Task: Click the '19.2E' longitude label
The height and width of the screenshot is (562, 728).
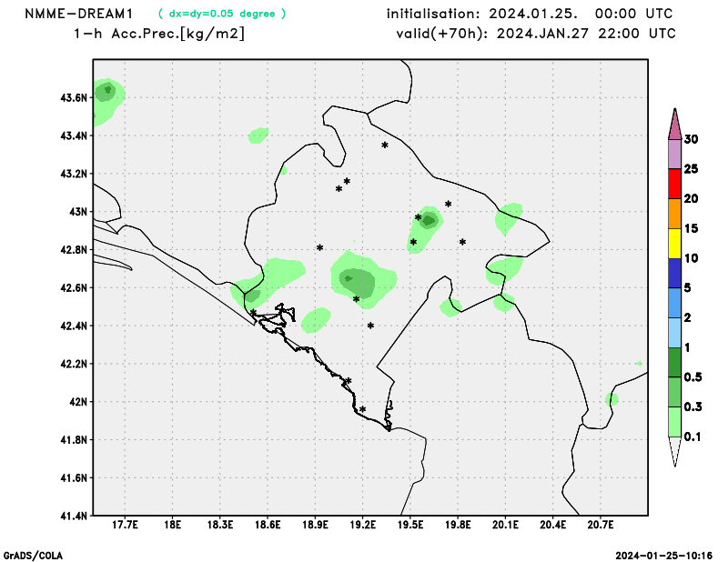Action: click(362, 525)
